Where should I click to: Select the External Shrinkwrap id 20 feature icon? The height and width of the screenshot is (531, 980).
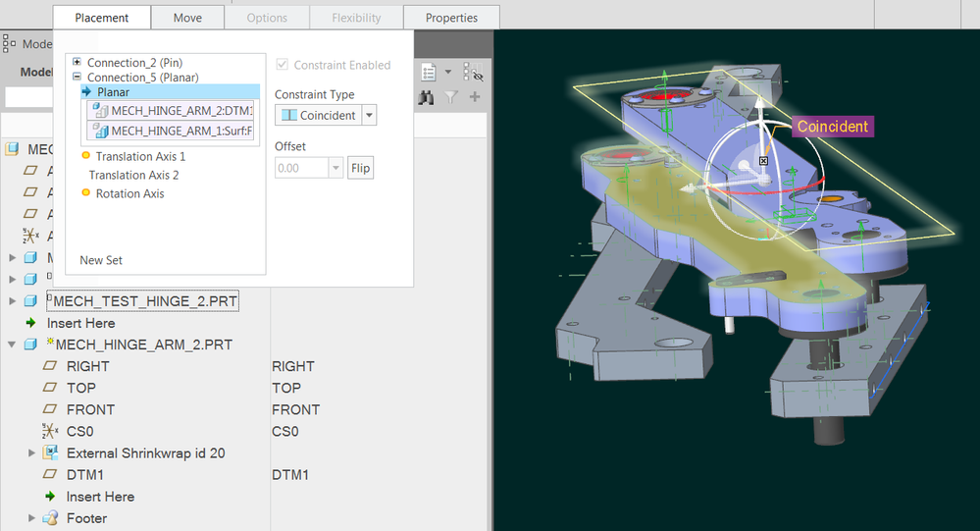(x=51, y=452)
